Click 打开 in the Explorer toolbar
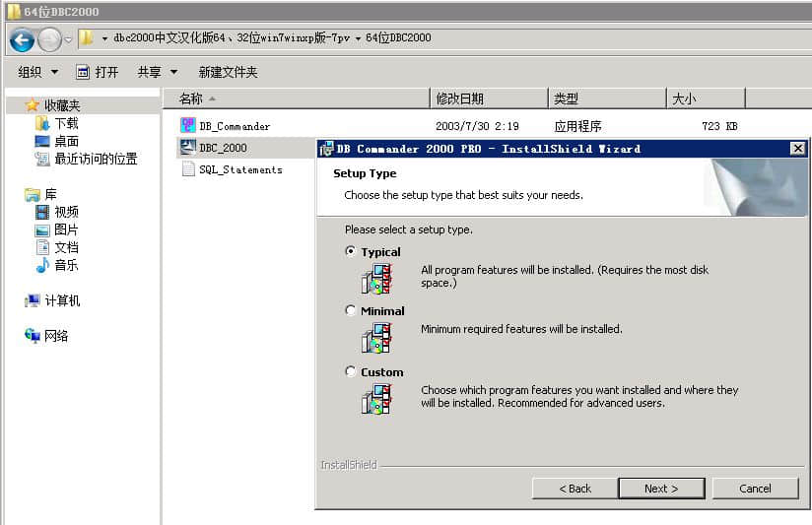 click(98, 72)
